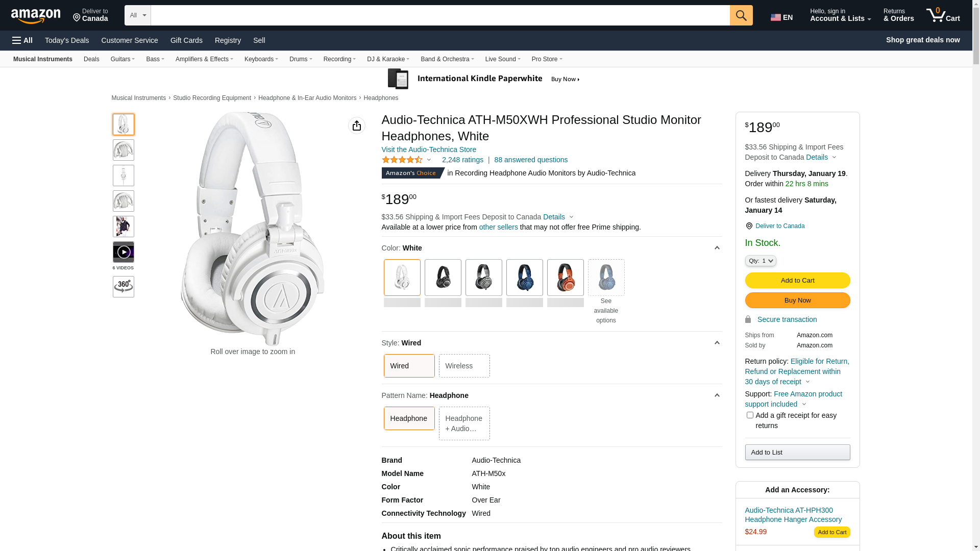This screenshot has height=551, width=980.
Task: Click the US flag language selector
Action: (x=781, y=17)
